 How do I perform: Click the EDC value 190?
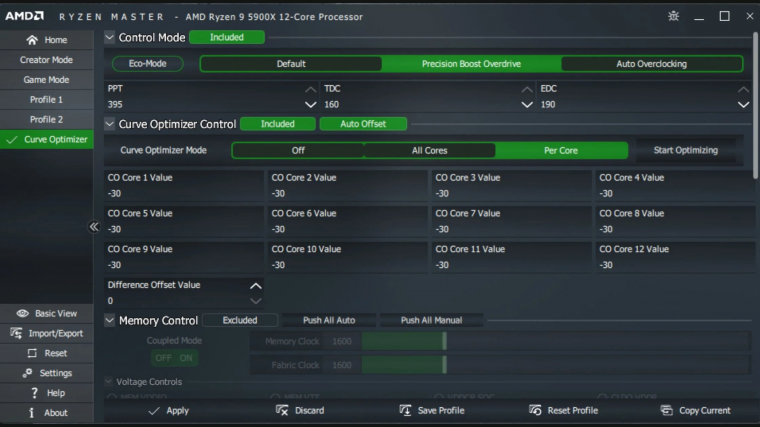548,105
